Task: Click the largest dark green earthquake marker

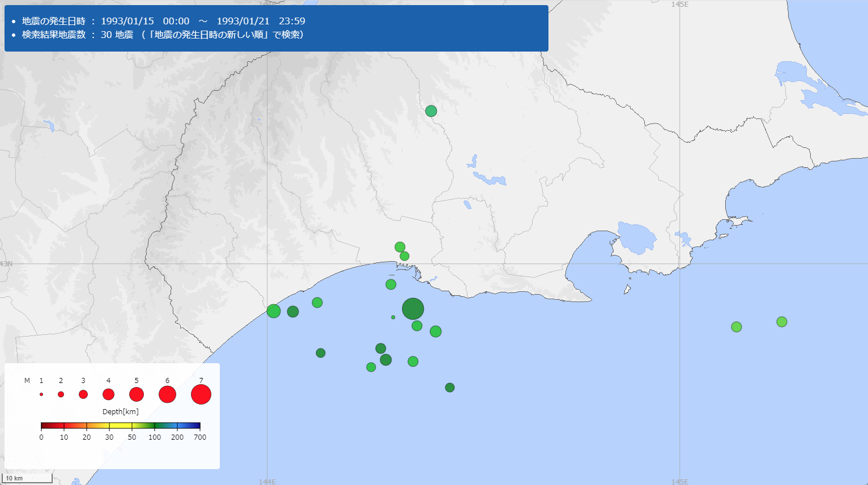Action: (x=413, y=309)
